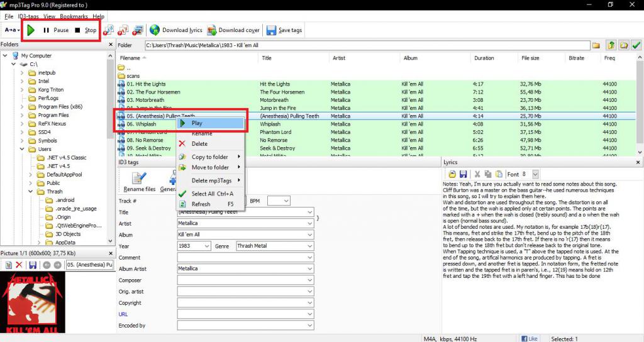Expand the Program Files (x86) folder
This screenshot has width=644, height=342.
(22, 107)
